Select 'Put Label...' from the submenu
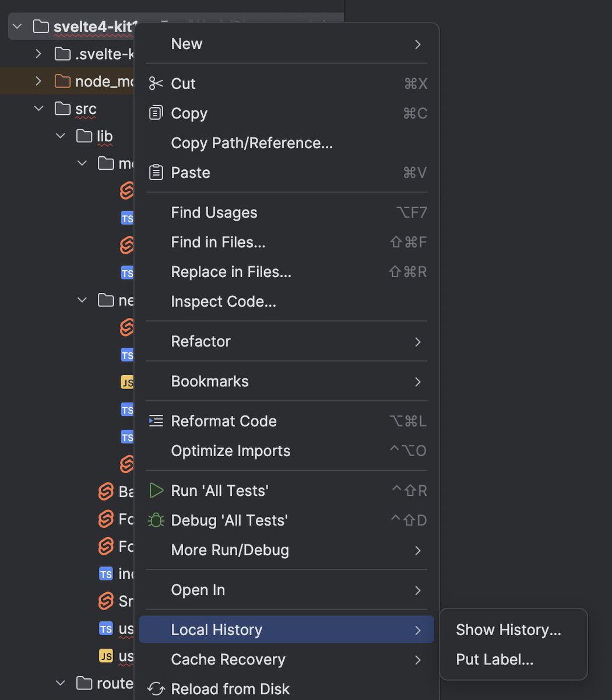The height and width of the screenshot is (700, 612). pos(494,659)
